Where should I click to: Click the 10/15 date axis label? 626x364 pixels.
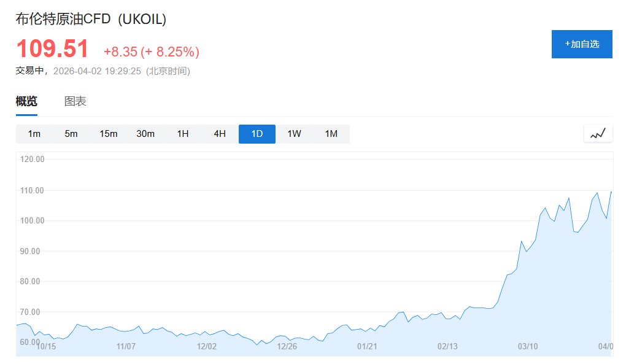click(x=46, y=347)
